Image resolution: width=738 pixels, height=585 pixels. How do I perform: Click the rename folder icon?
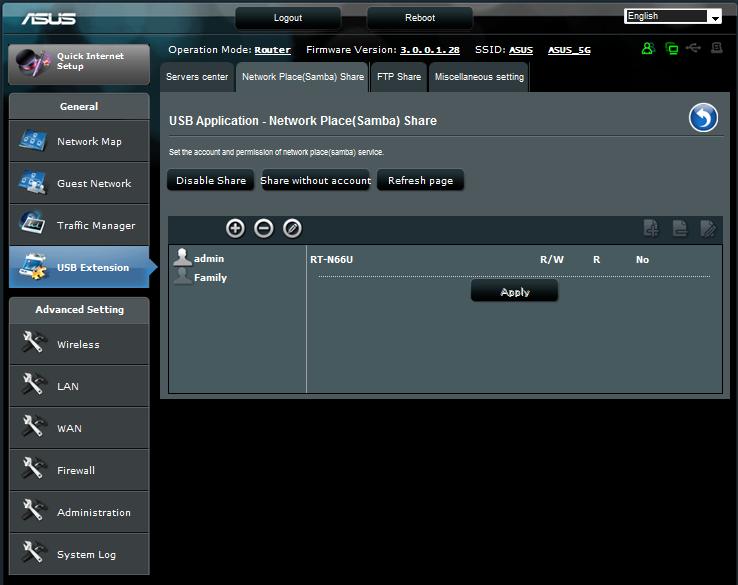708,228
